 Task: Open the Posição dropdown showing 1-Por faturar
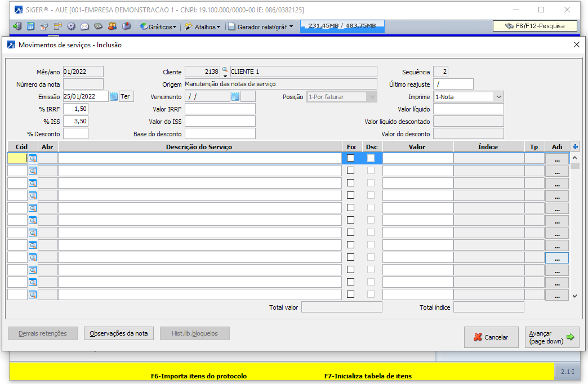[x=342, y=97]
